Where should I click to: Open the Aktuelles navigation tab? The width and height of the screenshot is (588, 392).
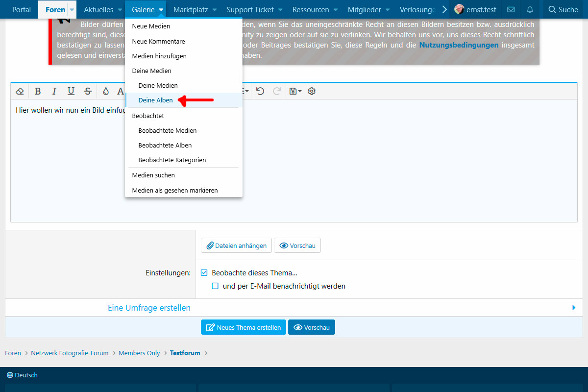(x=98, y=10)
